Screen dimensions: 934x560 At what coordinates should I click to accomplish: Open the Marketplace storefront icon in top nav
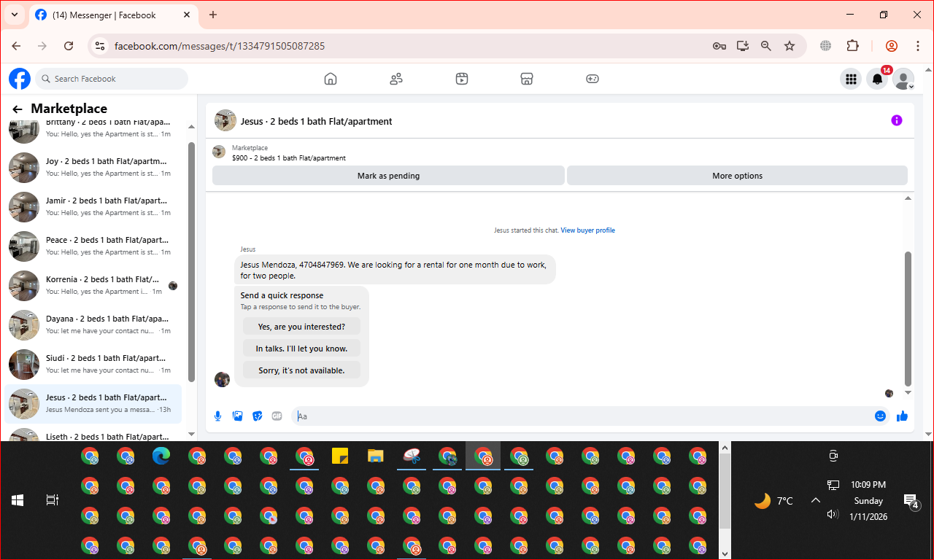527,79
